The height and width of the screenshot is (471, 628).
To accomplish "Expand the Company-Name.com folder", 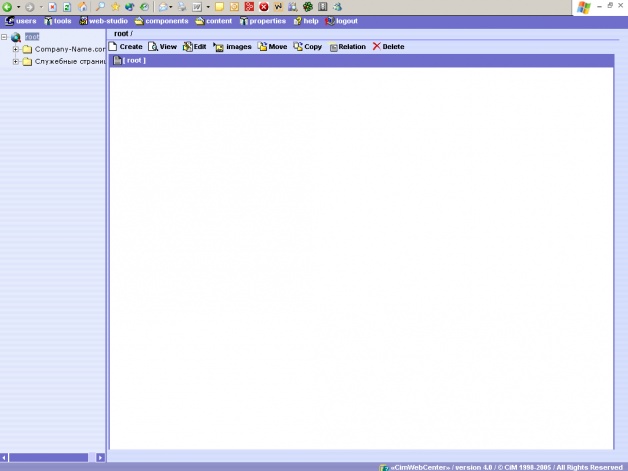I will pos(16,50).
